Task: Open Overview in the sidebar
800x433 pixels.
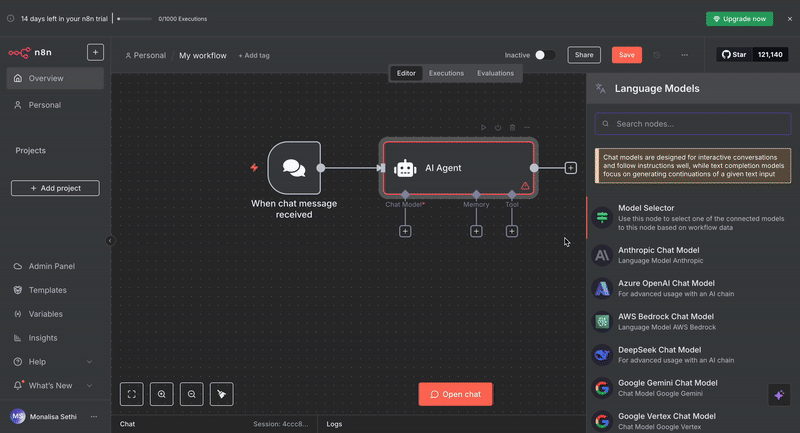Action: click(55, 79)
